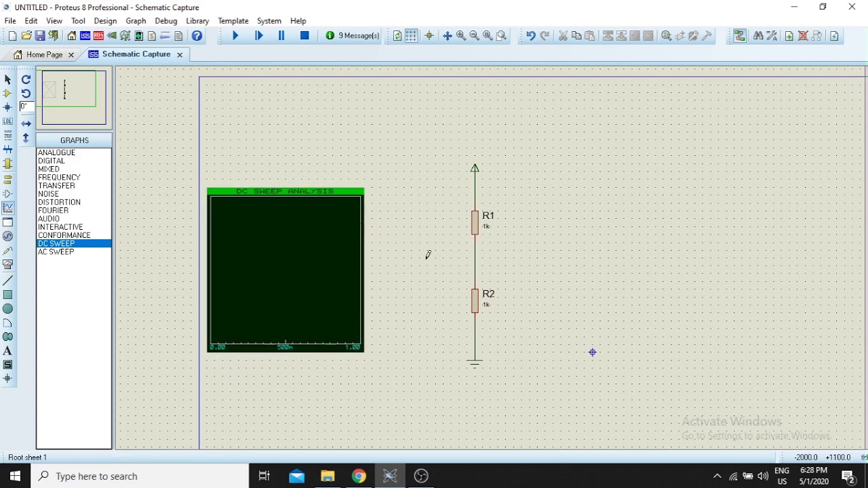Image resolution: width=868 pixels, height=488 pixels.
Task: Select the 2D Graphics Text tool
Action: pos(7,351)
